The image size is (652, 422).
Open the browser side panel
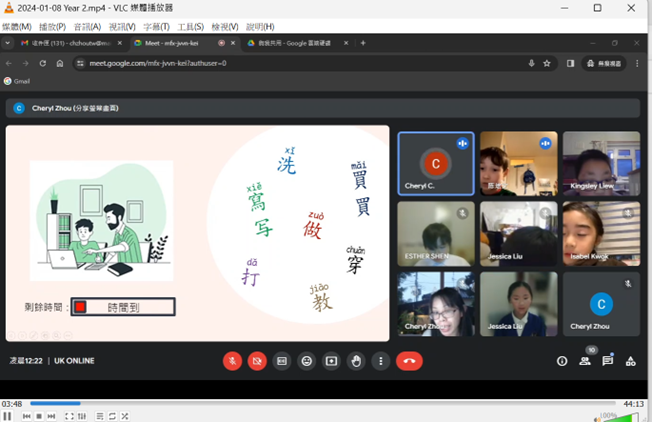(x=570, y=64)
